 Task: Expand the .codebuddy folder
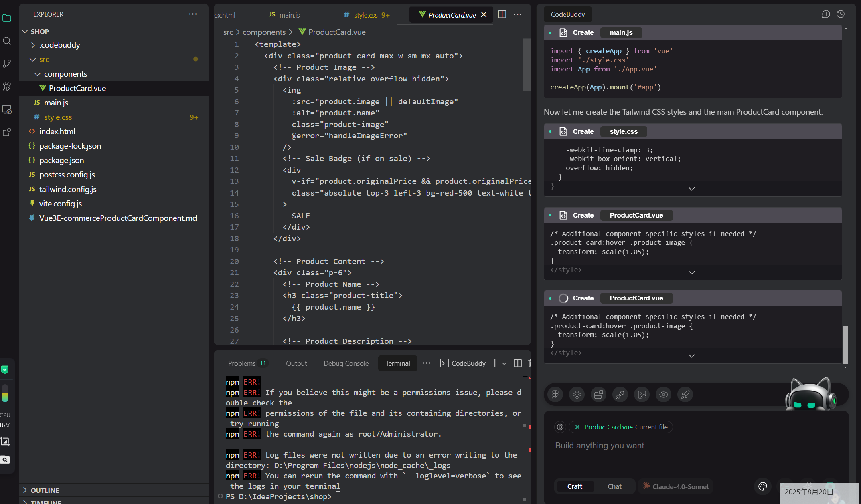(x=33, y=45)
